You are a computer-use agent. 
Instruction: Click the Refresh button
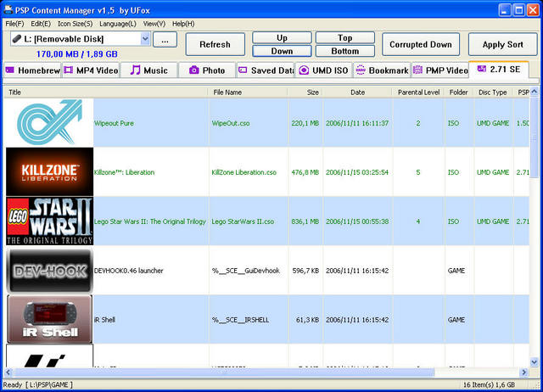215,44
